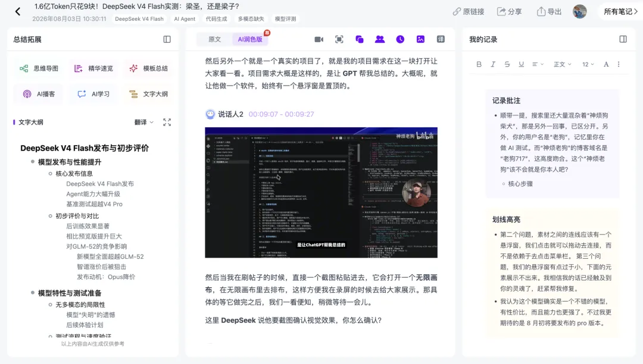Open the 思维导图 mind map tool
643x364 pixels.
click(x=39, y=68)
